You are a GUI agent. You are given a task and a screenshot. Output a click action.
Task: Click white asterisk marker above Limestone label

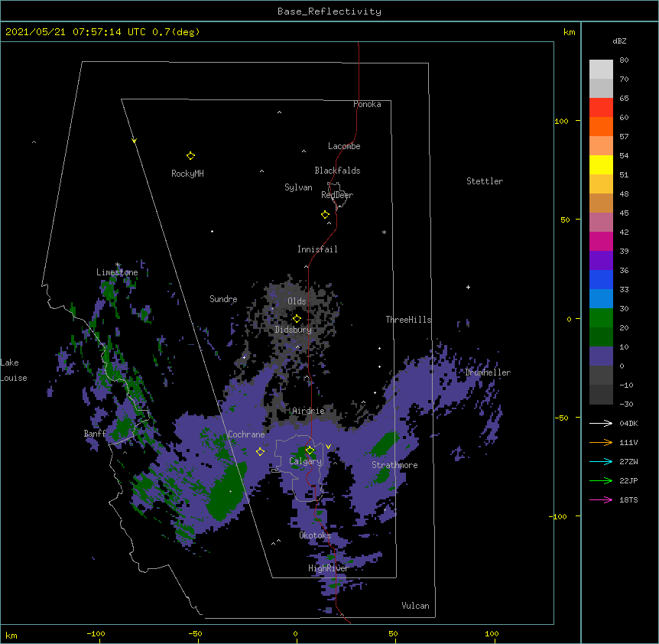tap(118, 265)
